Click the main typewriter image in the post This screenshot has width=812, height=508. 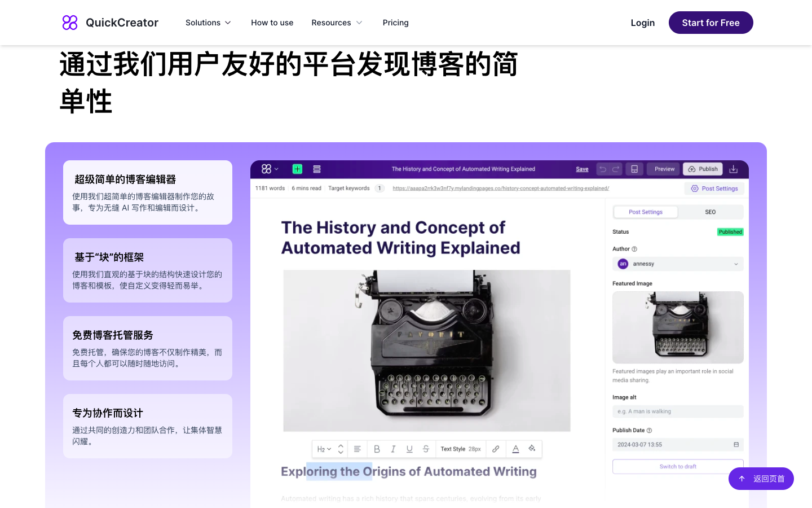(427, 351)
